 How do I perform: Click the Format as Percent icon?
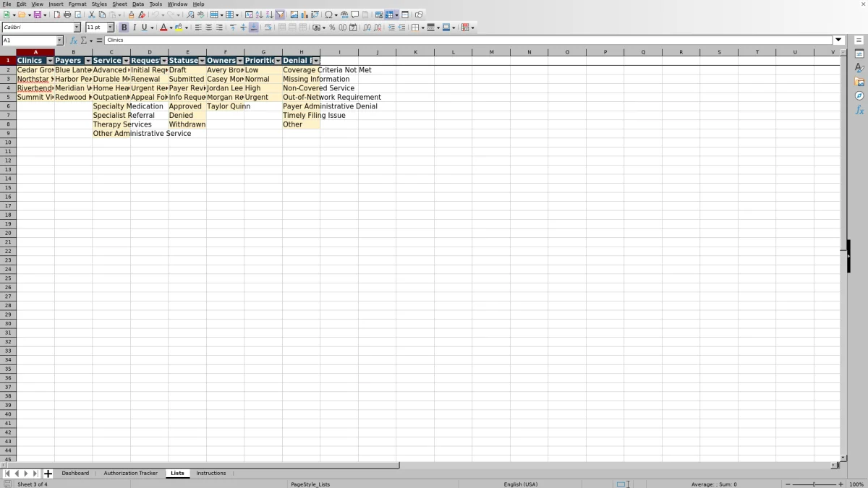[x=332, y=27]
